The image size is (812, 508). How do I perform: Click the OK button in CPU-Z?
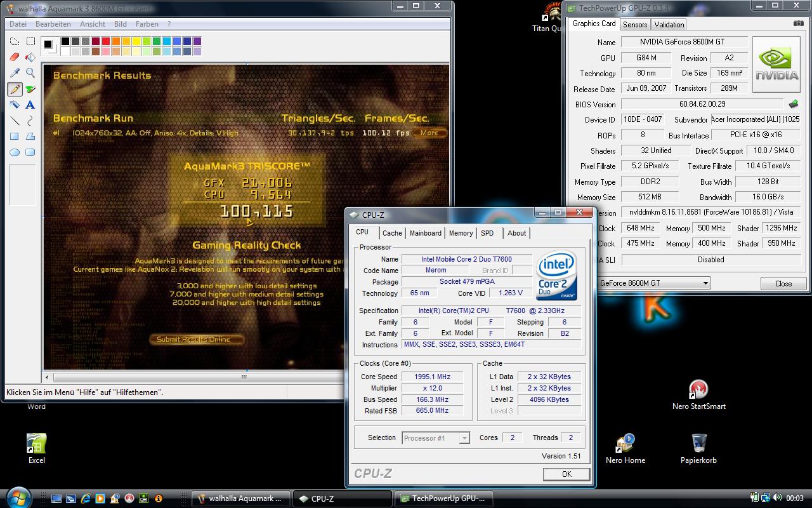[566, 474]
